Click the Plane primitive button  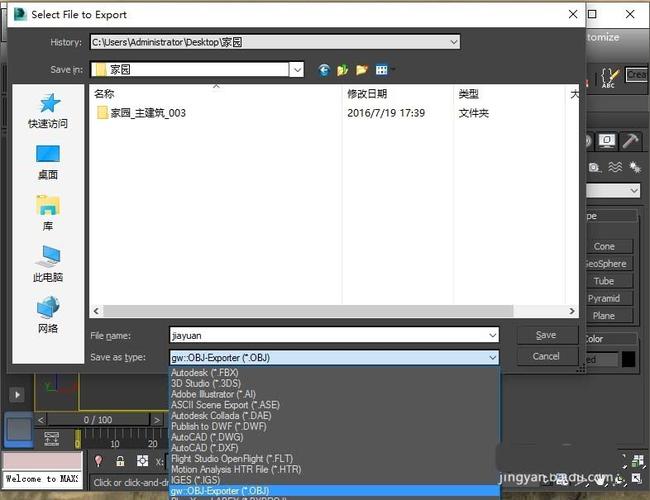[609, 316]
